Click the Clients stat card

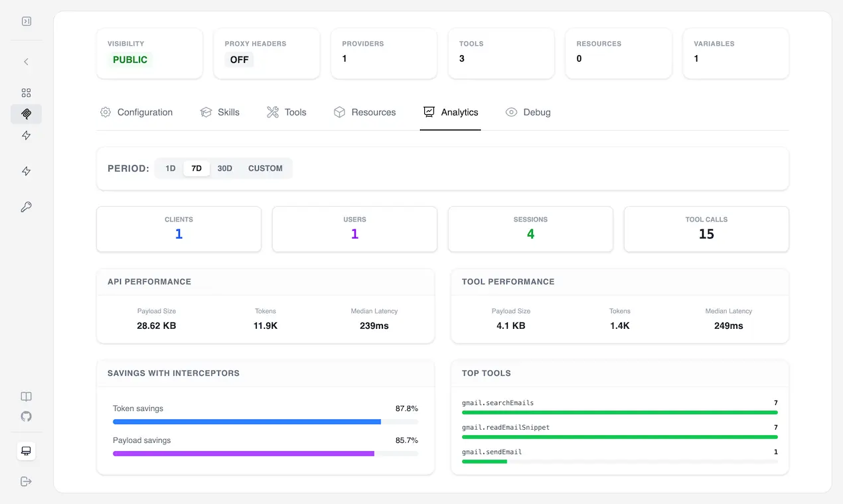tap(179, 229)
